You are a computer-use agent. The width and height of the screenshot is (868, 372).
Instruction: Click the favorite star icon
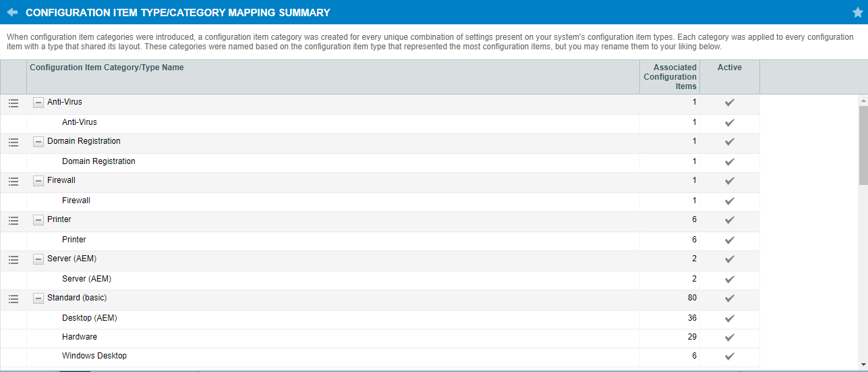857,12
